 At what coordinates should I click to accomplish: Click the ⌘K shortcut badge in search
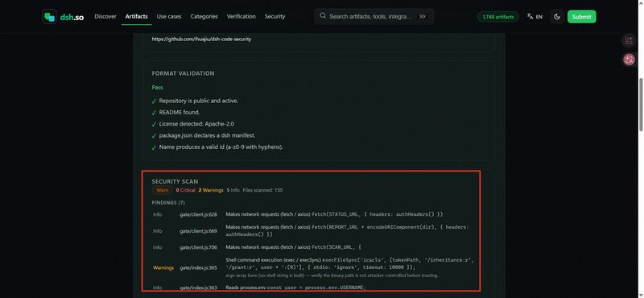[x=422, y=16]
